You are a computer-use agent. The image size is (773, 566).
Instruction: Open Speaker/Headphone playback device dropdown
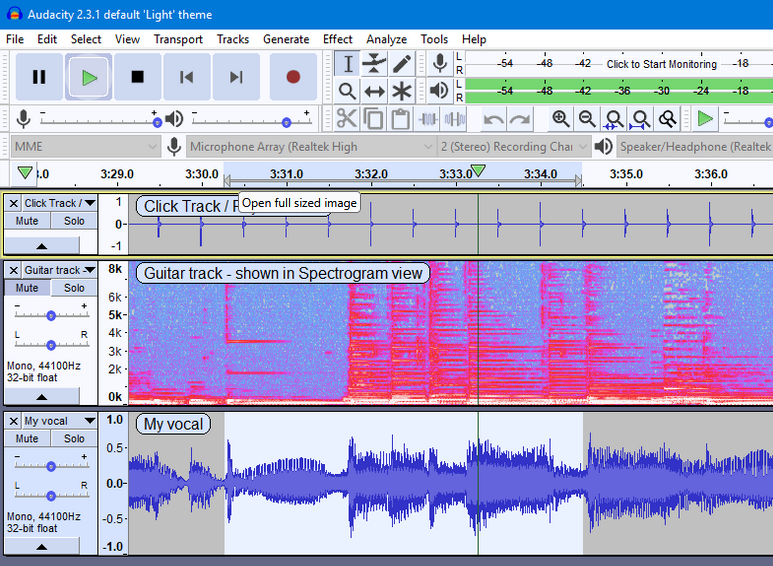pos(695,146)
